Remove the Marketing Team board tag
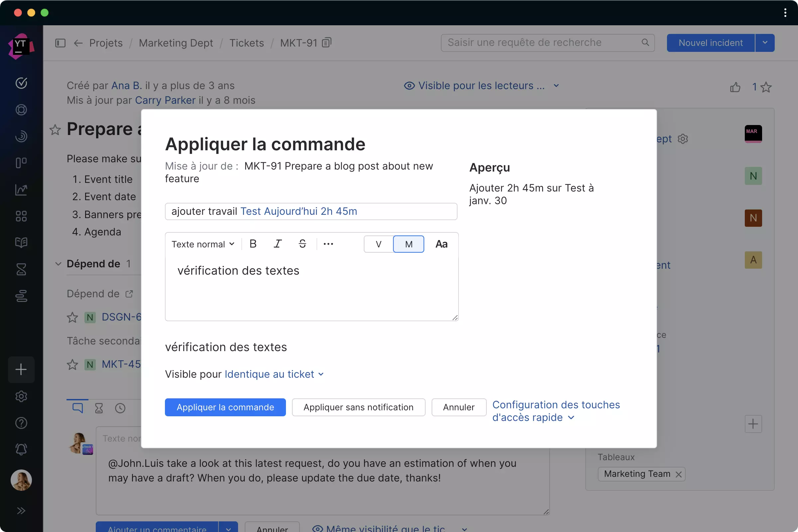798x532 pixels. point(680,474)
